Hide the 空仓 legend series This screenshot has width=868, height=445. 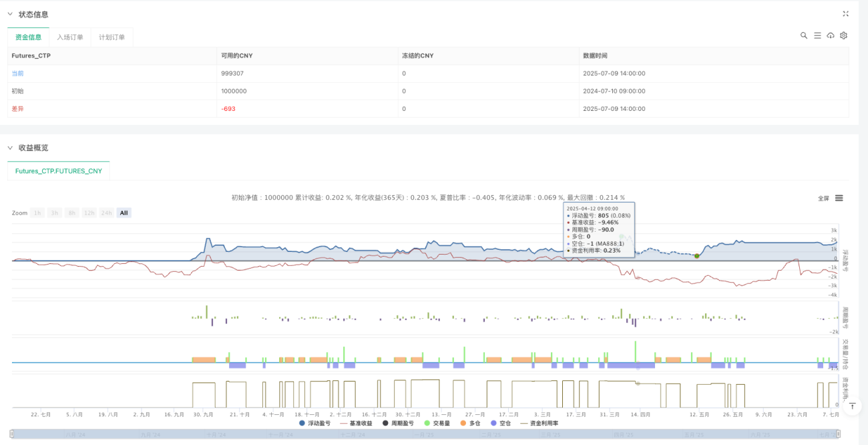[x=501, y=423]
